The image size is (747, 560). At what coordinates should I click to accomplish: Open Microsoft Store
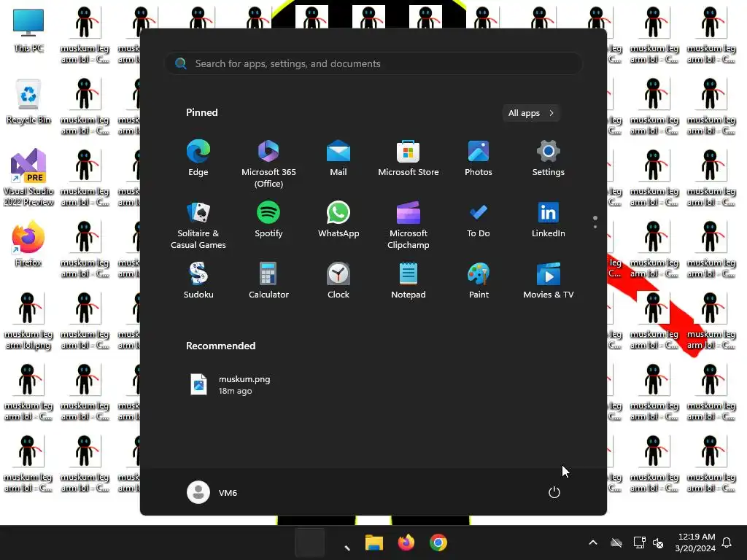[409, 158]
